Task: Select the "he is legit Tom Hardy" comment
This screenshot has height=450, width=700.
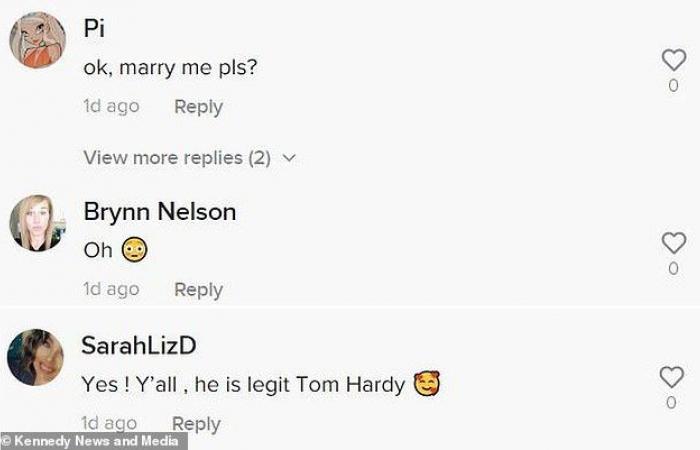Action: (x=300, y=384)
